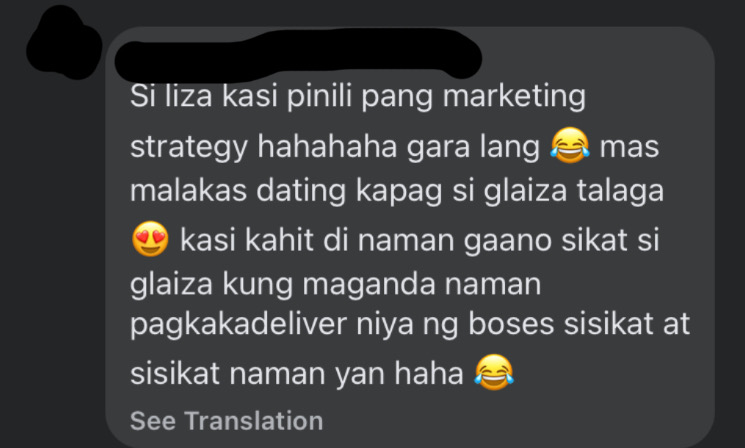Screen dimensions: 745x448
Task: Click the laughing emoji after 'gara lang'
Action: tap(570, 145)
